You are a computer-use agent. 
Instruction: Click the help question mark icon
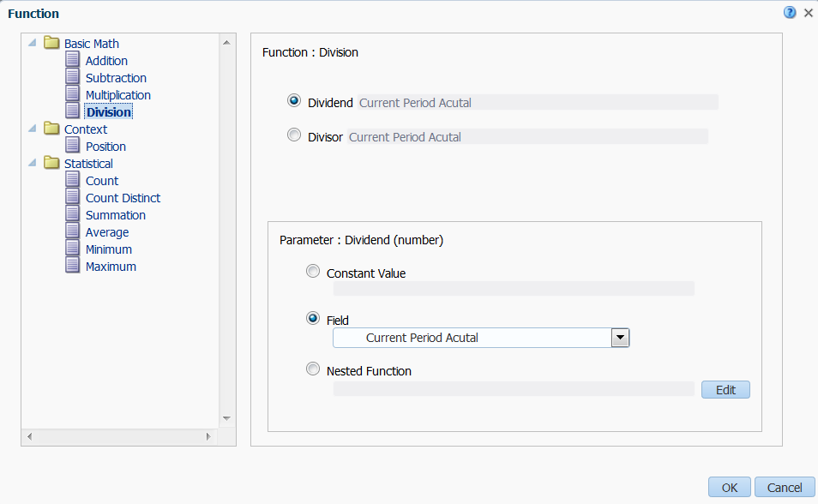(790, 13)
